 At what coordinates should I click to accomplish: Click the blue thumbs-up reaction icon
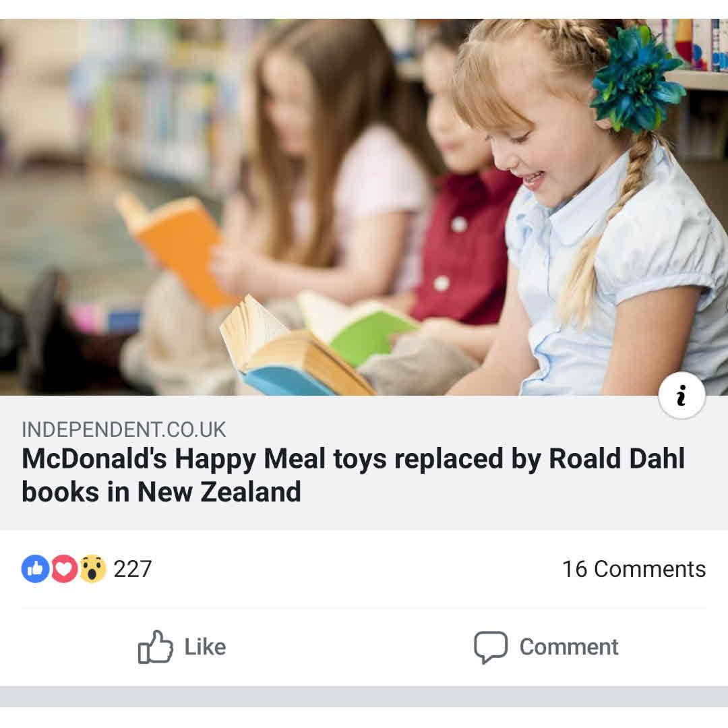pos(35,569)
